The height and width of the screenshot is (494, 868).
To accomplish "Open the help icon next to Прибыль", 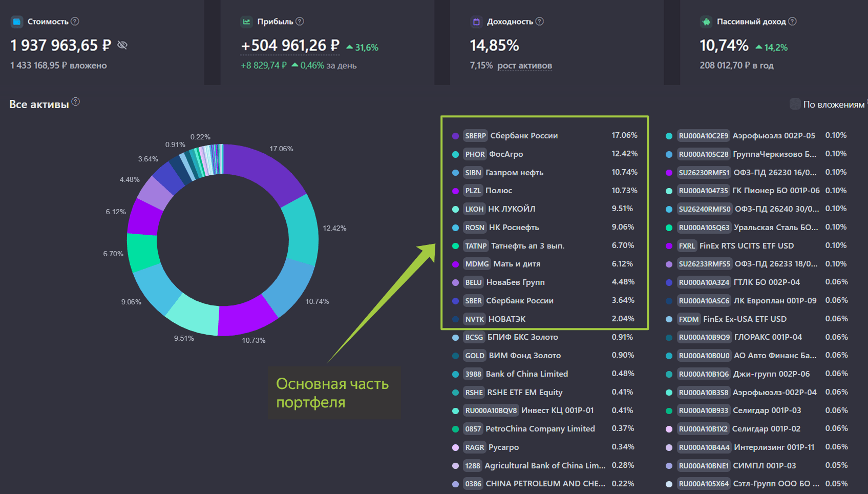I will click(x=300, y=22).
